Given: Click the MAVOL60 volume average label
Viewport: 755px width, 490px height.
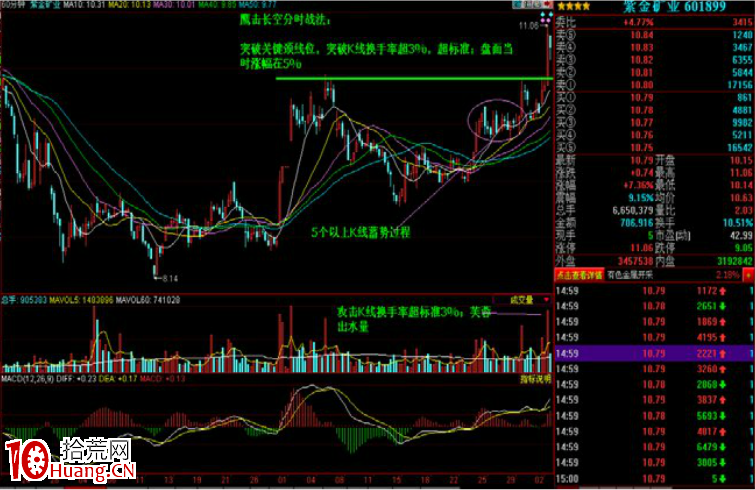Looking at the screenshot, I should (148, 300).
